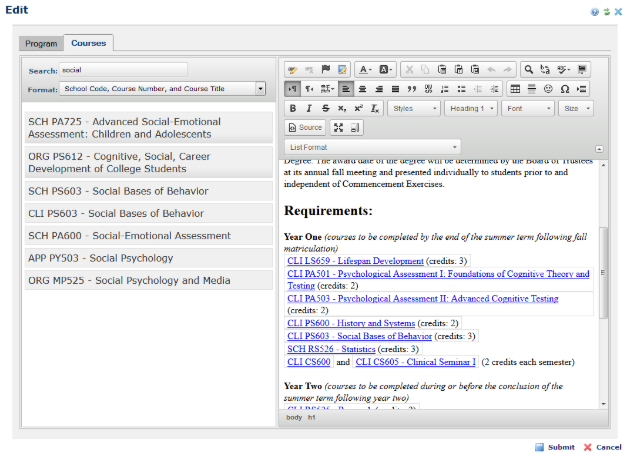The width and height of the screenshot is (628, 463).
Task: Open the Font dropdown
Action: (528, 109)
